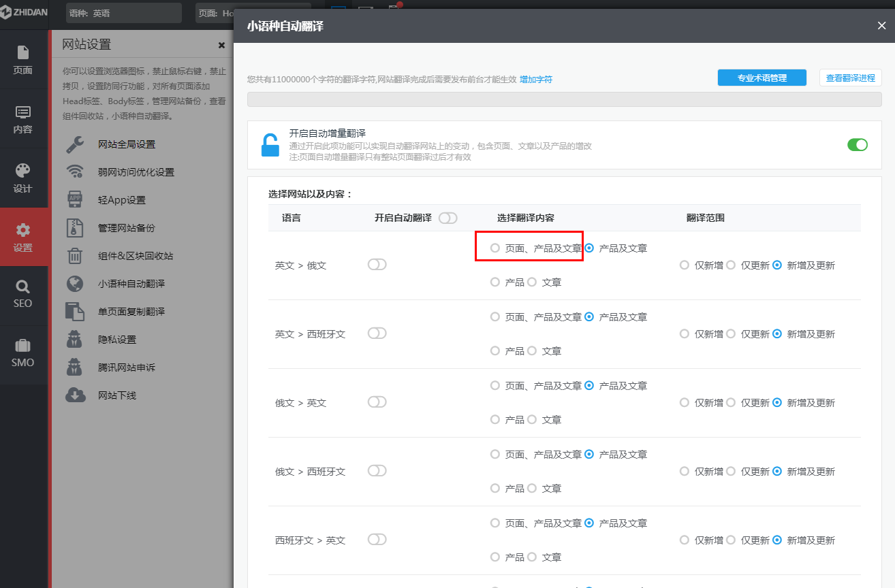Image resolution: width=895 pixels, height=588 pixels.
Task: Click the 专业术语管理 blue button
Action: pyautogui.click(x=761, y=77)
